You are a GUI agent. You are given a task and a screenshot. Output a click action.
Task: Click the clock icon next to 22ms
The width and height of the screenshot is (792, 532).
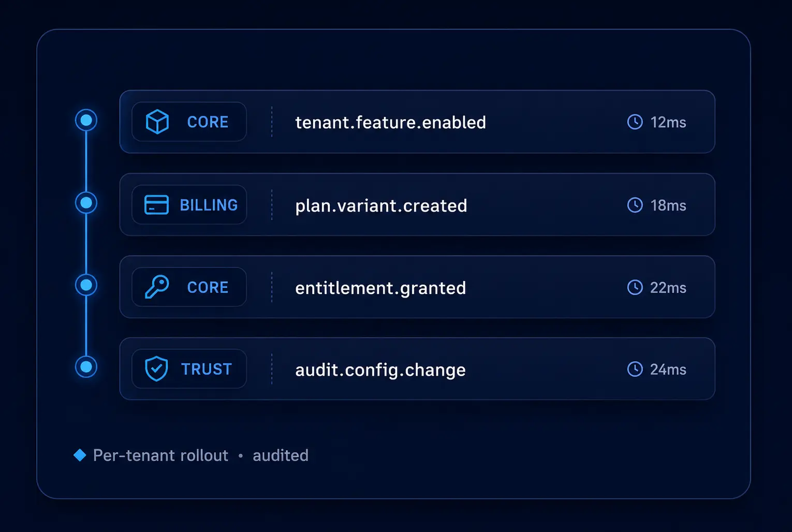[x=635, y=287]
